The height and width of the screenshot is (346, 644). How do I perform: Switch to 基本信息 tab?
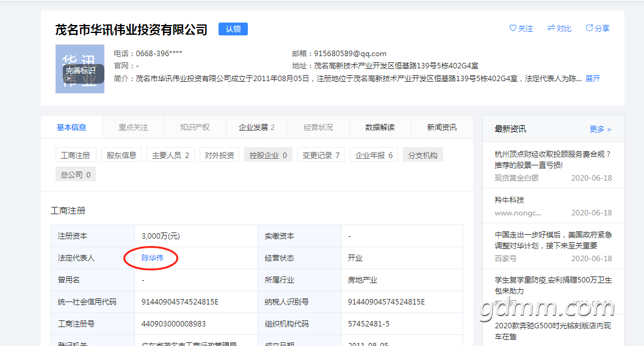coord(71,128)
